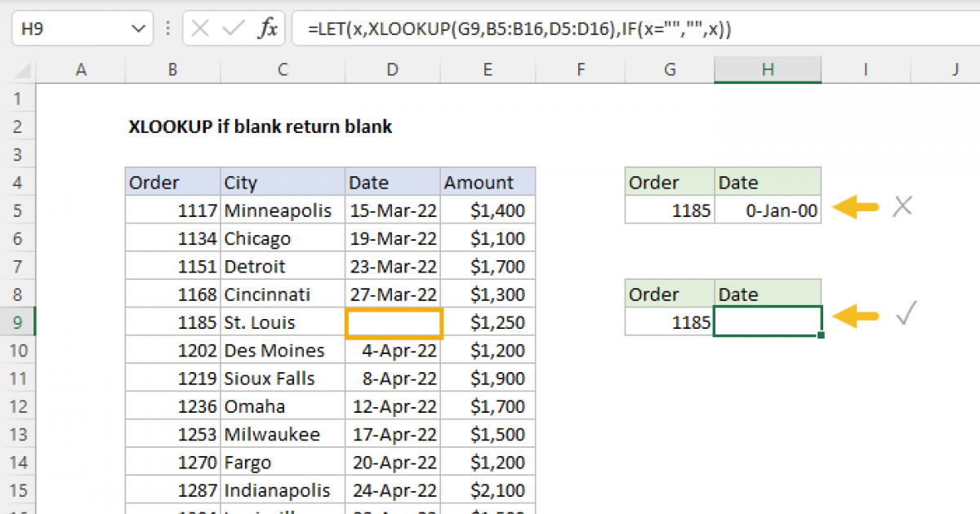Select row 9 header
Viewport: 980px width, 514px height.
click(x=20, y=322)
